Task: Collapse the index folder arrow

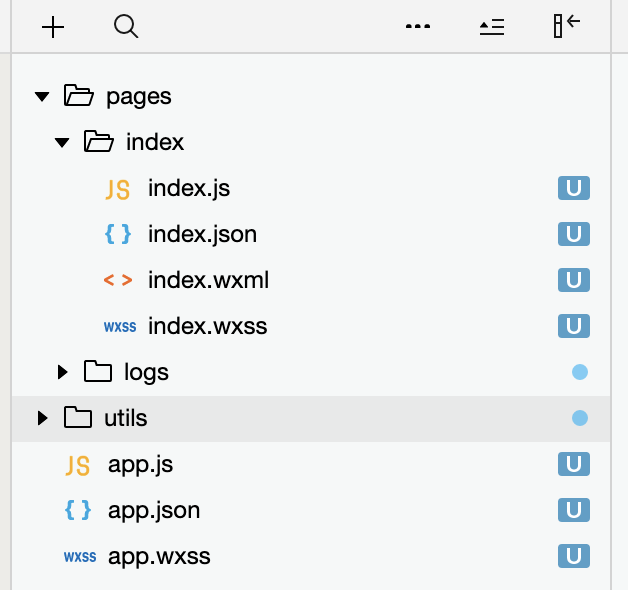Action: pyautogui.click(x=62, y=142)
